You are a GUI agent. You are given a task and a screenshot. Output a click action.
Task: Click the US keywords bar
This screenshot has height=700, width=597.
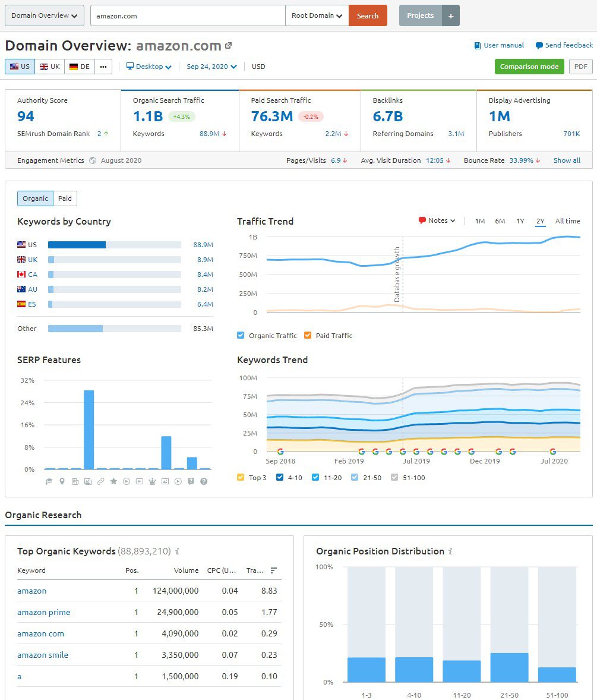pyautogui.click(x=77, y=245)
